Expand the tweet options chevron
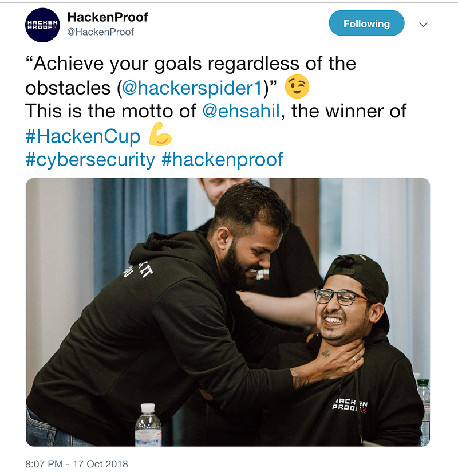Image resolution: width=458 pixels, height=476 pixels. 423,24
